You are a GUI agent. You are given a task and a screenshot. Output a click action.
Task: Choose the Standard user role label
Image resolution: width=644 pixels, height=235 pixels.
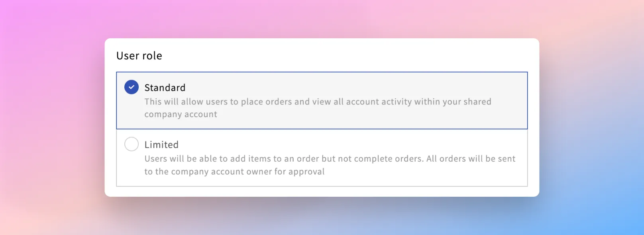point(165,88)
